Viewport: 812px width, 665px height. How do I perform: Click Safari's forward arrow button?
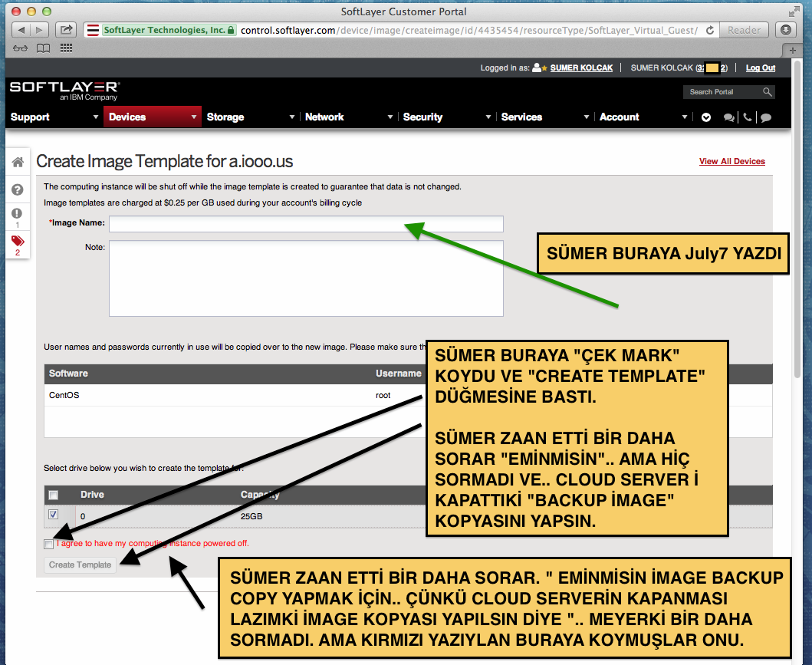point(39,30)
